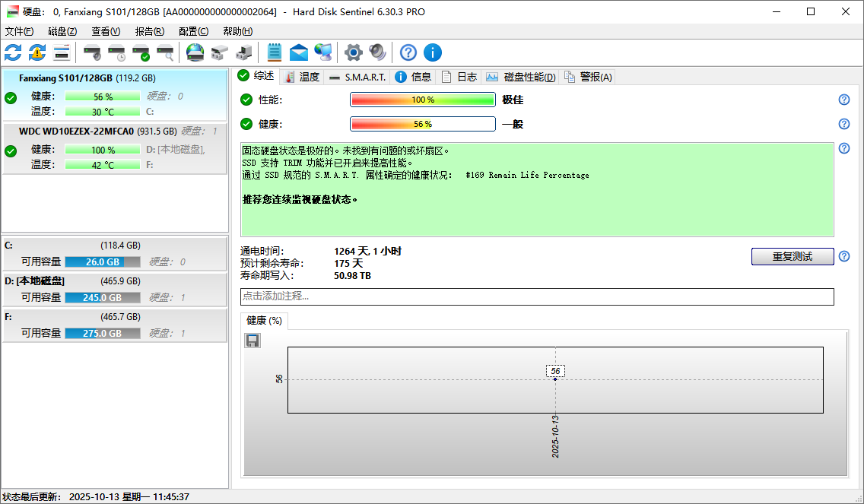This screenshot has width=864, height=504.
Task: Click the 275.0 GB free space bar
Action: tap(103, 333)
